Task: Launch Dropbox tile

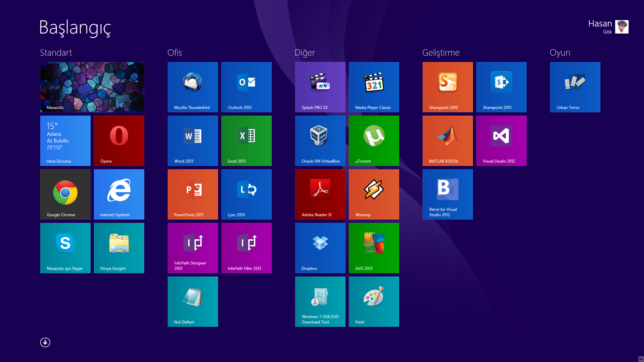Action: (320, 248)
